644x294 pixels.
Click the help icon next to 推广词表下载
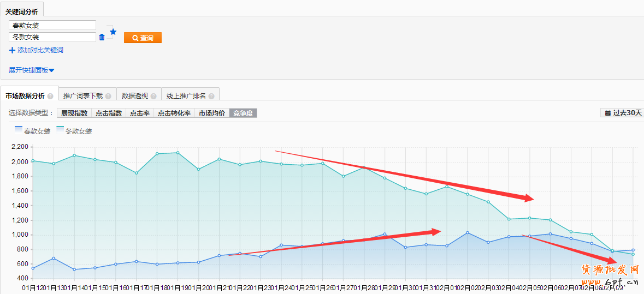pyautogui.click(x=108, y=96)
